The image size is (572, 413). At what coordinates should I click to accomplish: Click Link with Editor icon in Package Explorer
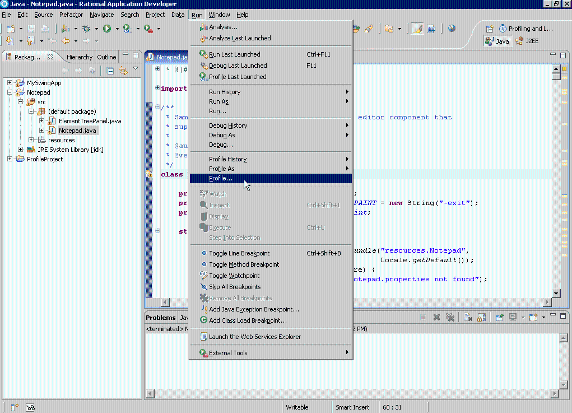pyautogui.click(x=124, y=71)
